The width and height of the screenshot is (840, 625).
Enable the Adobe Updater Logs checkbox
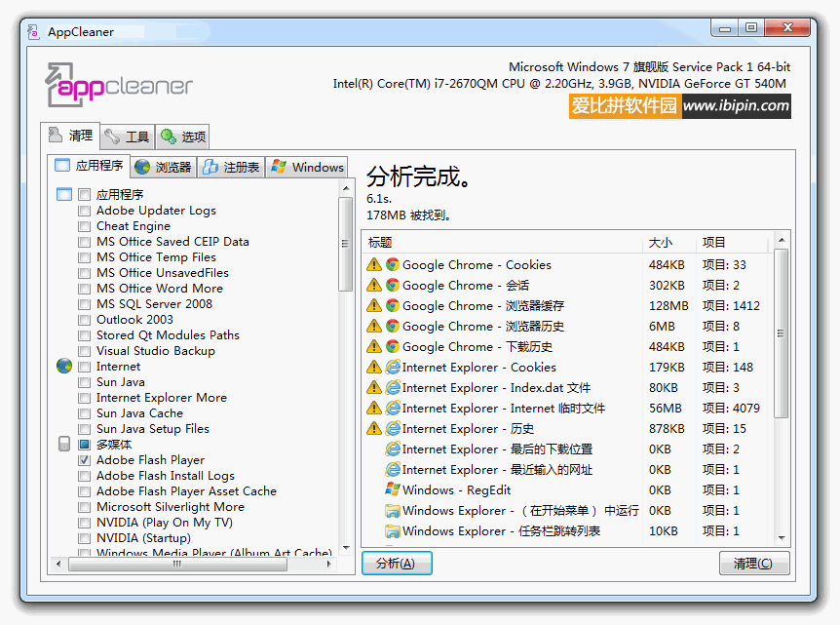click(x=84, y=210)
